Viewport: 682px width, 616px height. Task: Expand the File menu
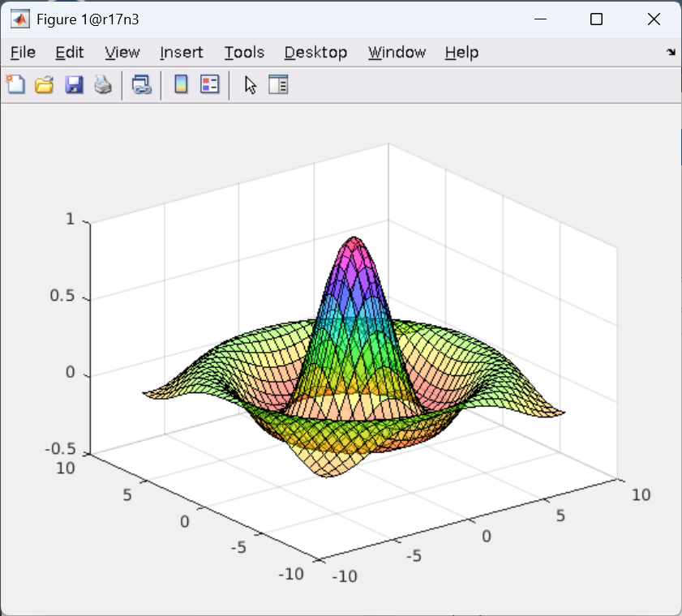click(23, 52)
